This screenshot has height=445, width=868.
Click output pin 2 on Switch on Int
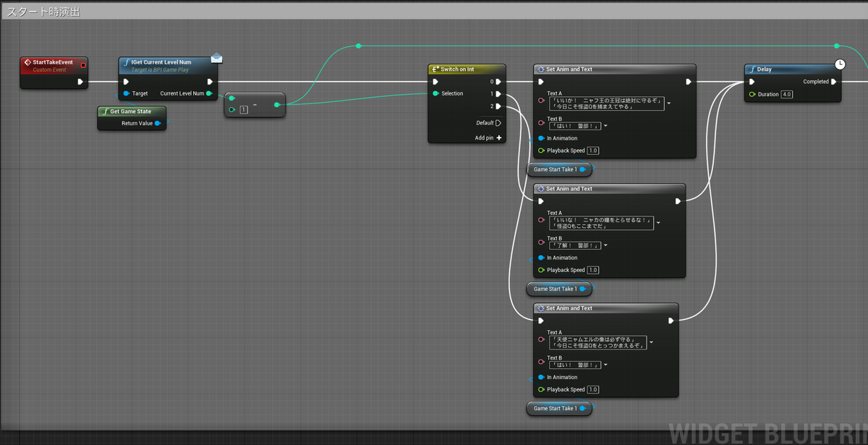click(498, 106)
